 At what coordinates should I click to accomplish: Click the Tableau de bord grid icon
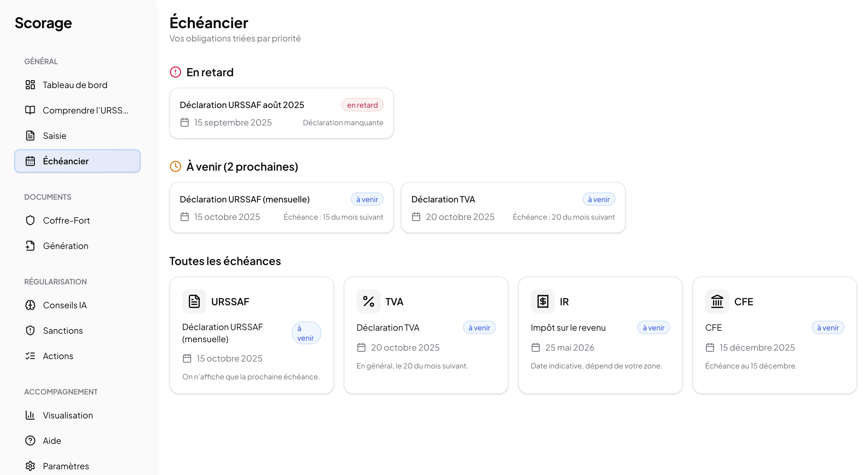tap(30, 85)
